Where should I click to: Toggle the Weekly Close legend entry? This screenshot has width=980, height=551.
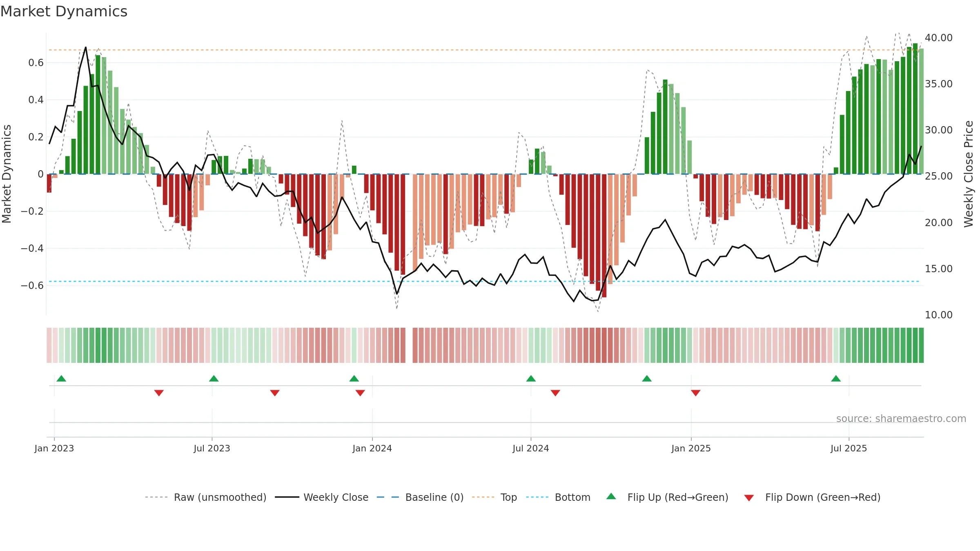click(321, 497)
